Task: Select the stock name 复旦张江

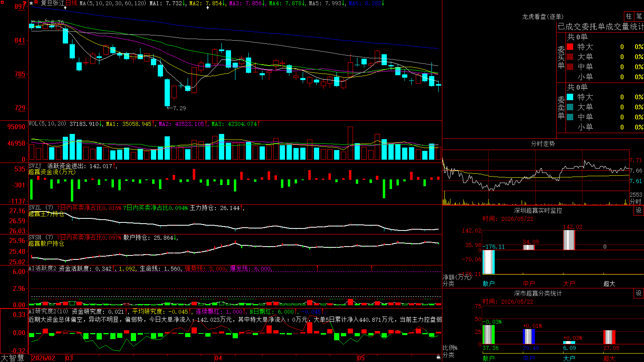Action: click(x=52, y=3)
